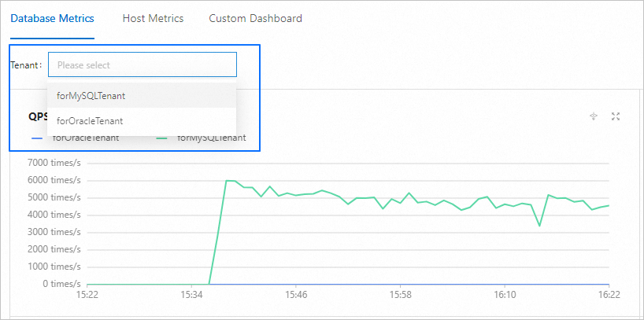Click the Tenant field label
This screenshot has height=320, width=644.
click(26, 65)
